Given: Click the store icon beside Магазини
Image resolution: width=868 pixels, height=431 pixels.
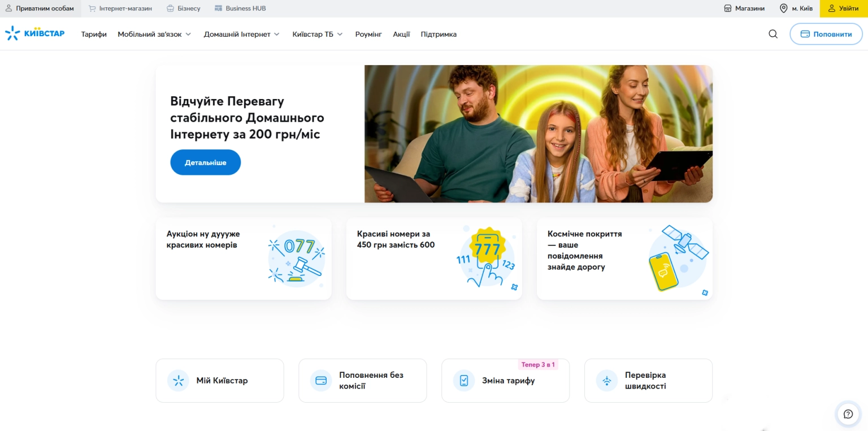Looking at the screenshot, I should click(x=728, y=8).
